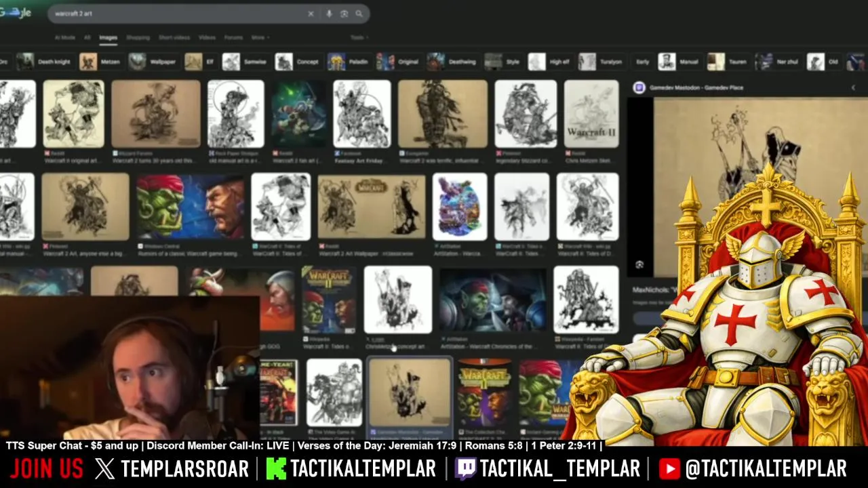
Task: Filter by the Turalyon chip
Action: (601, 62)
